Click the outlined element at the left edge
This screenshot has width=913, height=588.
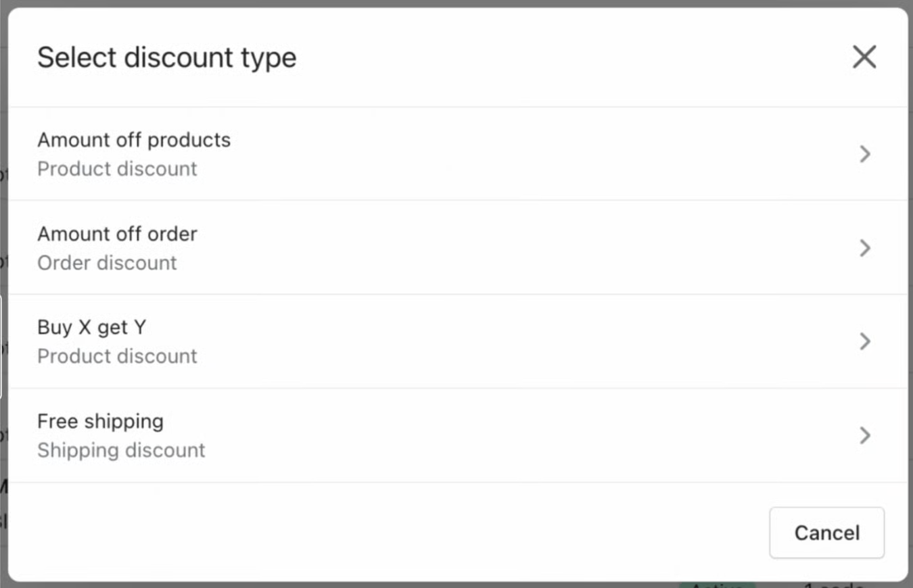(1, 346)
